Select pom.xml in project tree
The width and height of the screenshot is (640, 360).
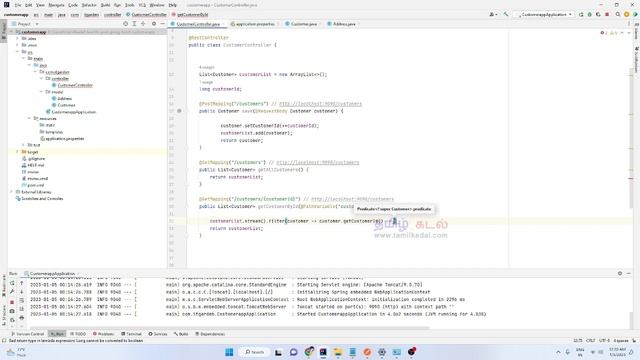click(x=36, y=185)
